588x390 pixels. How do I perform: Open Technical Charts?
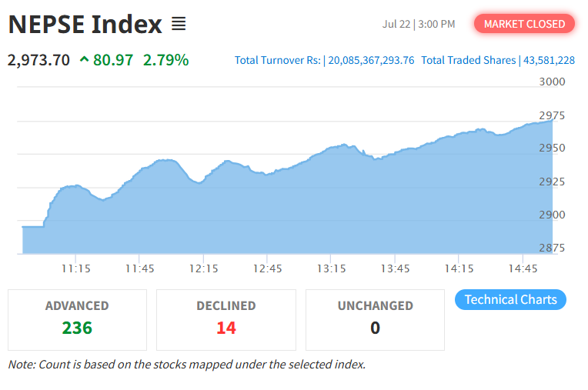[x=510, y=300]
